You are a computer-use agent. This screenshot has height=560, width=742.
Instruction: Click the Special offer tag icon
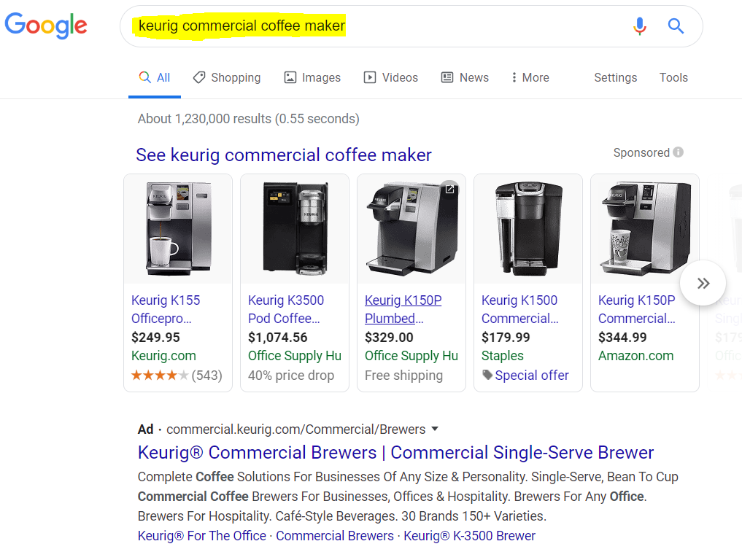[x=487, y=375]
